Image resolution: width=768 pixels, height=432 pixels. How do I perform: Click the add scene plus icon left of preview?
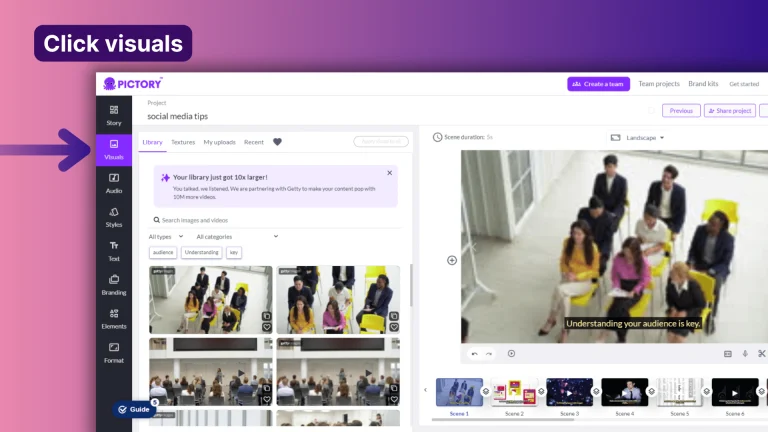[x=452, y=260]
